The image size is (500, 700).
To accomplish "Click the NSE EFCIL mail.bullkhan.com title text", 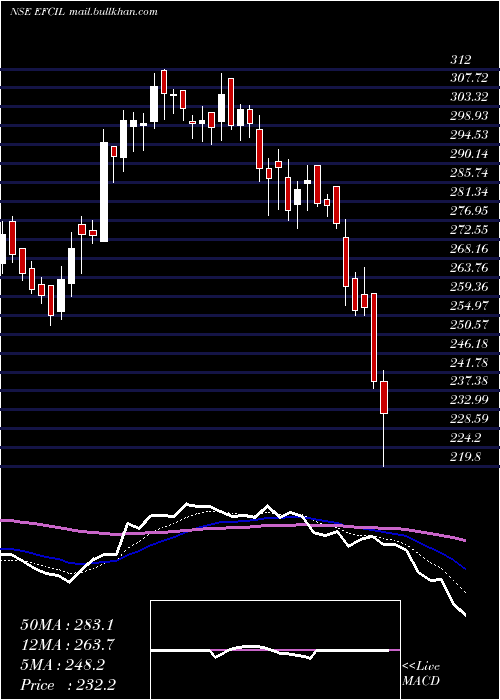I will coord(83,12).
